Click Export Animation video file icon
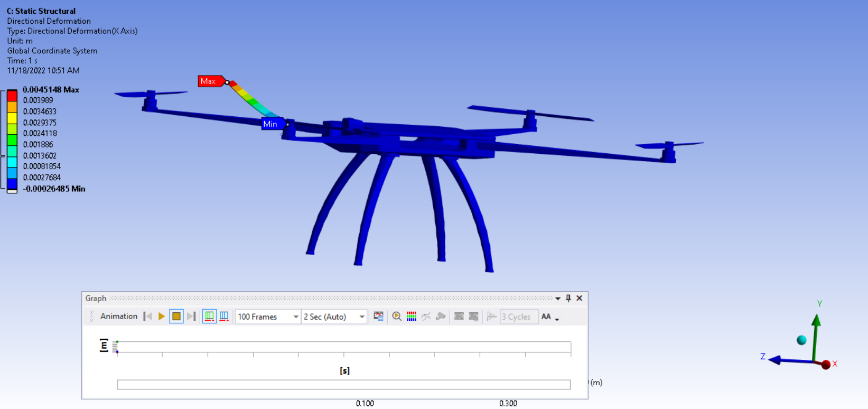868x409 pixels. [x=378, y=317]
